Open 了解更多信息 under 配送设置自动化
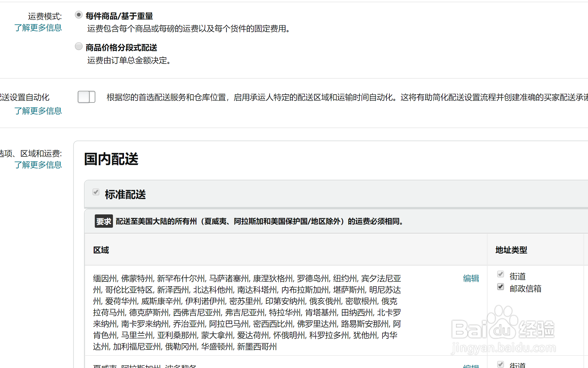 pos(38,111)
